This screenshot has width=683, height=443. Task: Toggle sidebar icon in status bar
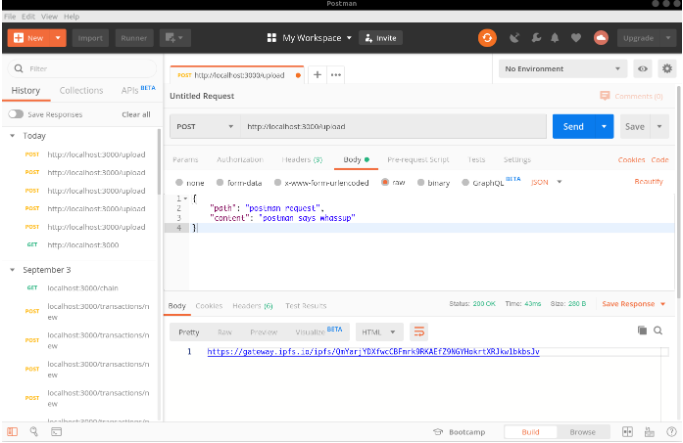13,432
